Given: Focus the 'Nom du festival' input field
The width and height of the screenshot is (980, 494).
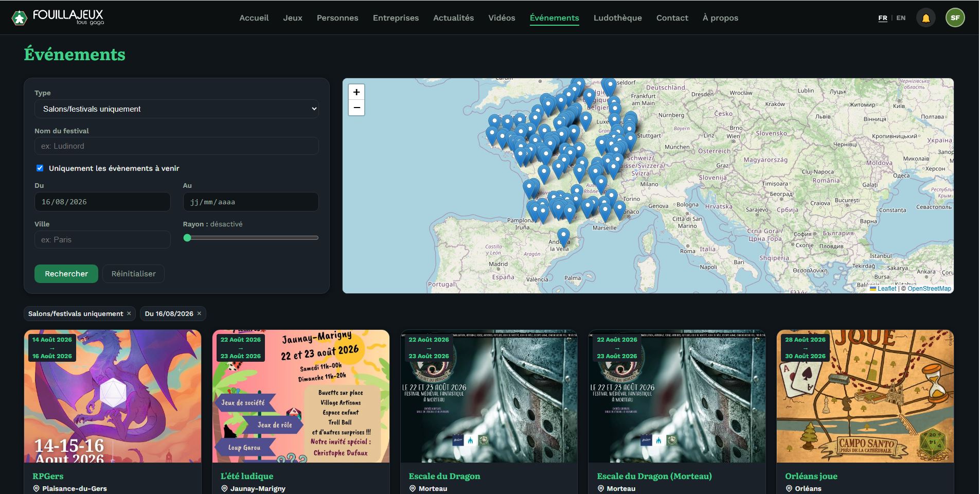Looking at the screenshot, I should [176, 146].
